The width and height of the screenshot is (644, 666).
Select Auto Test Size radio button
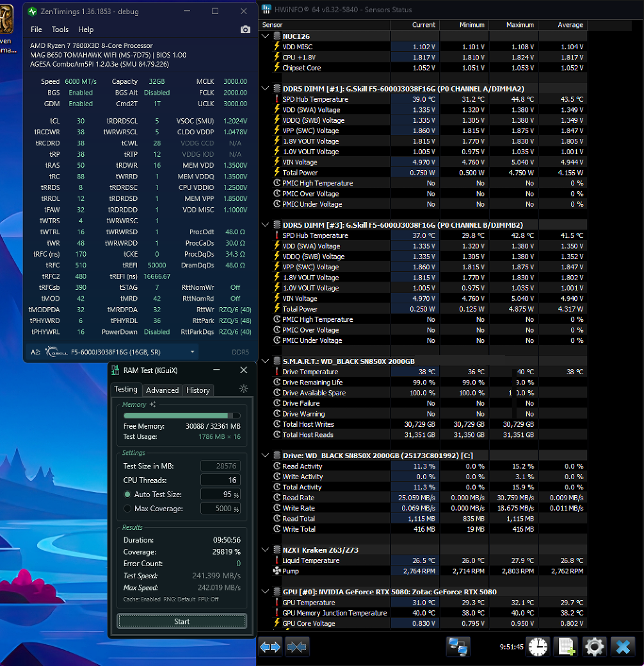pyautogui.click(x=127, y=495)
